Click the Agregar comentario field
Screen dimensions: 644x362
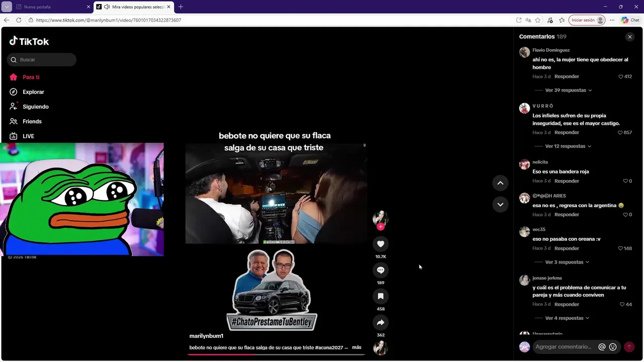coord(563,347)
